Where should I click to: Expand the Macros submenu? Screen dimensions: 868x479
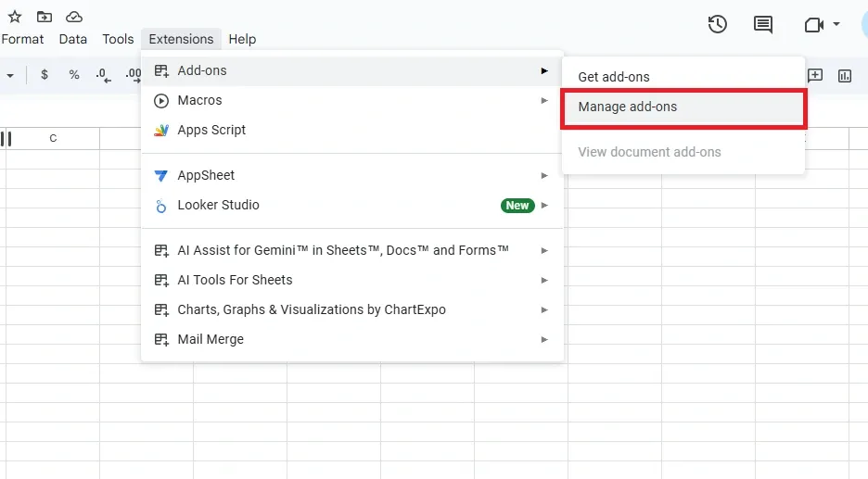point(199,100)
